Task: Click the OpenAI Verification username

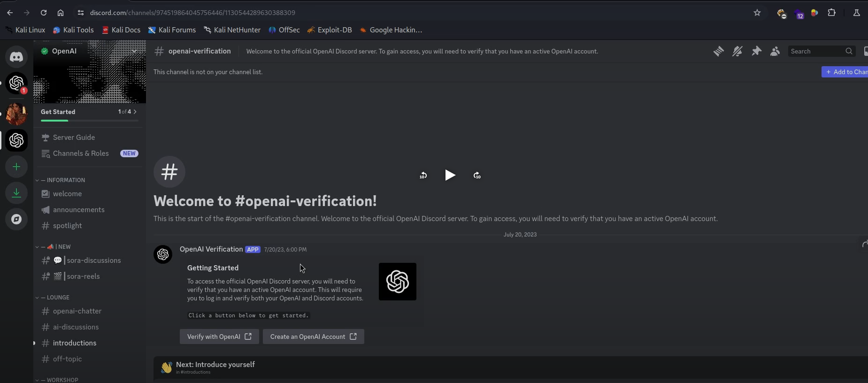Action: 211,249
